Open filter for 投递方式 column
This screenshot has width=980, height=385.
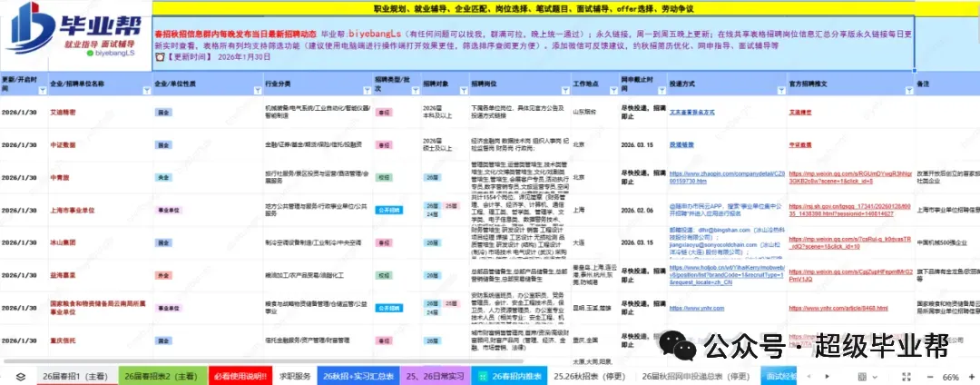(x=780, y=91)
